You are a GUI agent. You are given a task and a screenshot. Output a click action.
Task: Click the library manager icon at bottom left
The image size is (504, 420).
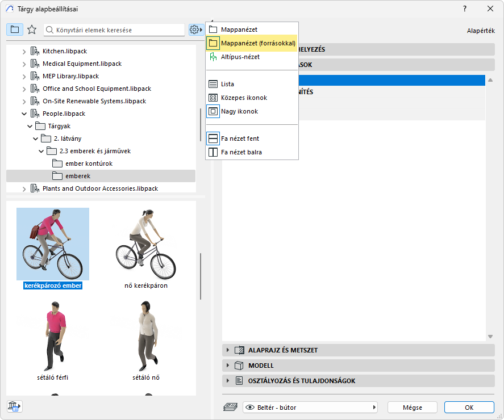pyautogui.click(x=14, y=406)
